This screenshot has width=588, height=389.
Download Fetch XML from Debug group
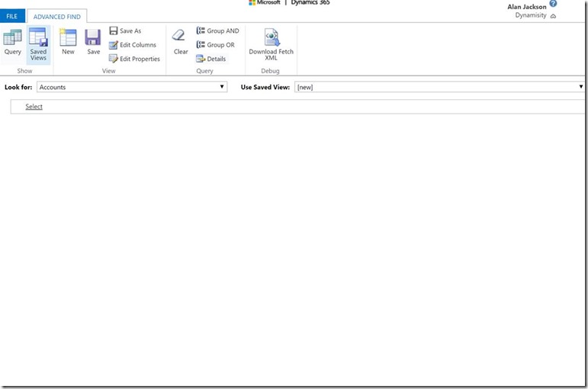[x=271, y=43]
